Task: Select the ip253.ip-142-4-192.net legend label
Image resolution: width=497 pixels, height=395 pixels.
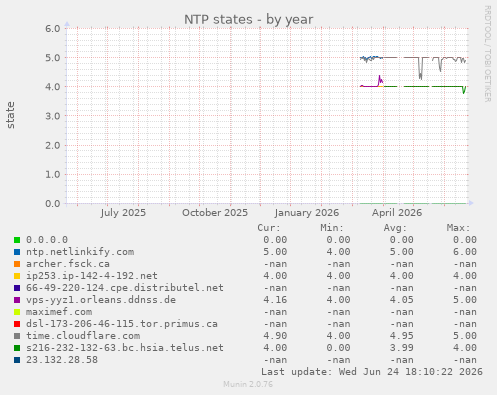Action: (x=92, y=276)
